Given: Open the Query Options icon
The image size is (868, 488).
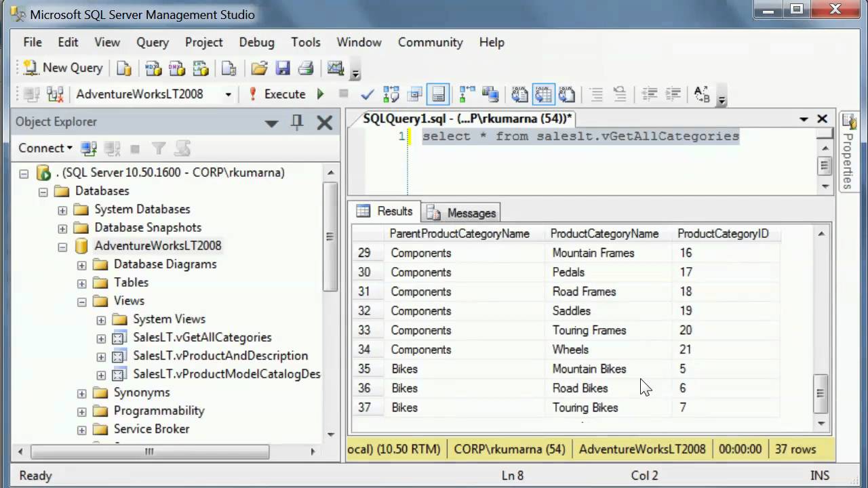Looking at the screenshot, I should [414, 94].
